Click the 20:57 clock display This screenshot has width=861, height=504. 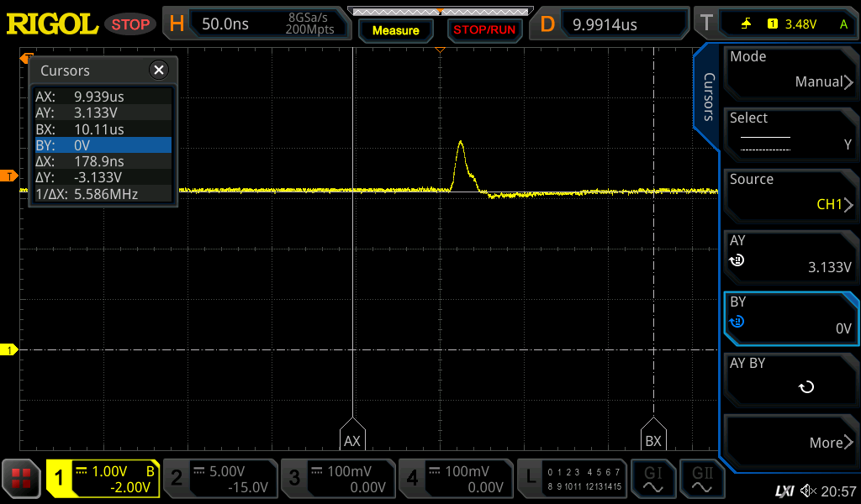pyautogui.click(x=838, y=491)
